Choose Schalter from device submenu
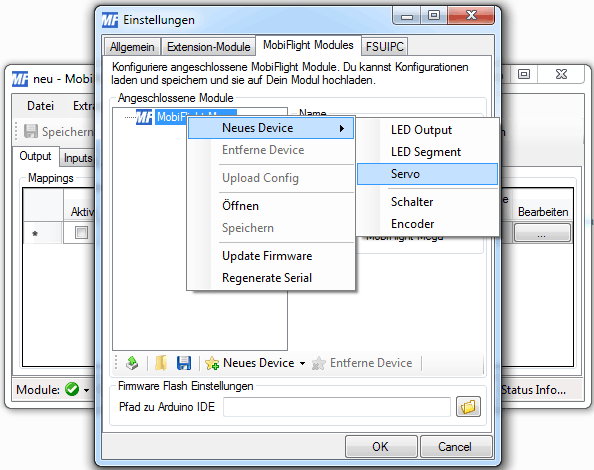 tap(427, 202)
